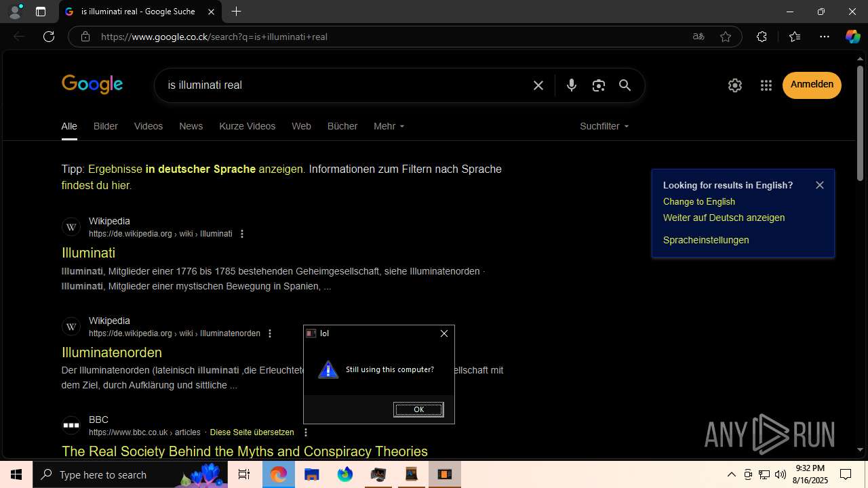Refresh the page
Viewport: 868px width, 488px height.
(49, 37)
